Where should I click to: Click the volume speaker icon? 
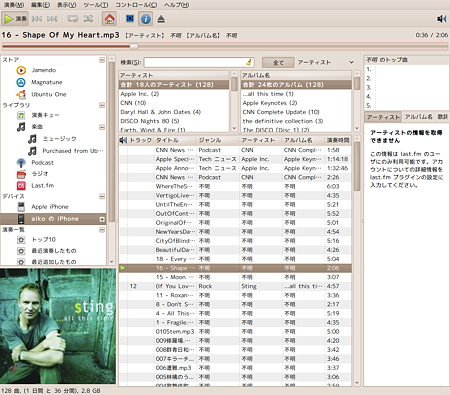pyautogui.click(x=441, y=19)
